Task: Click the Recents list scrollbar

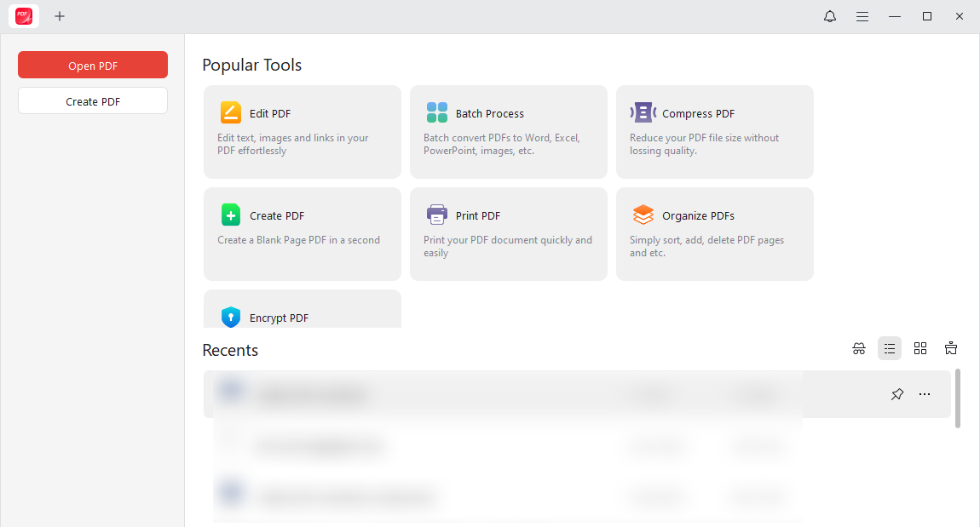Action: 956,400
